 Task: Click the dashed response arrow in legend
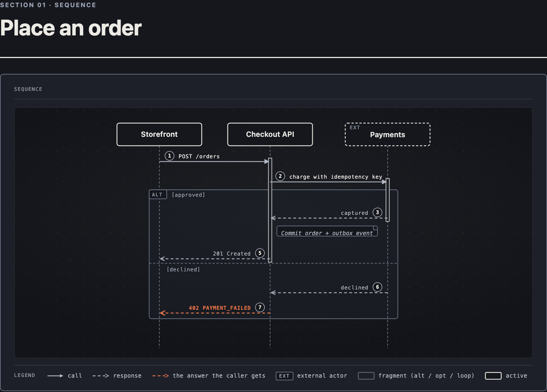click(x=101, y=376)
